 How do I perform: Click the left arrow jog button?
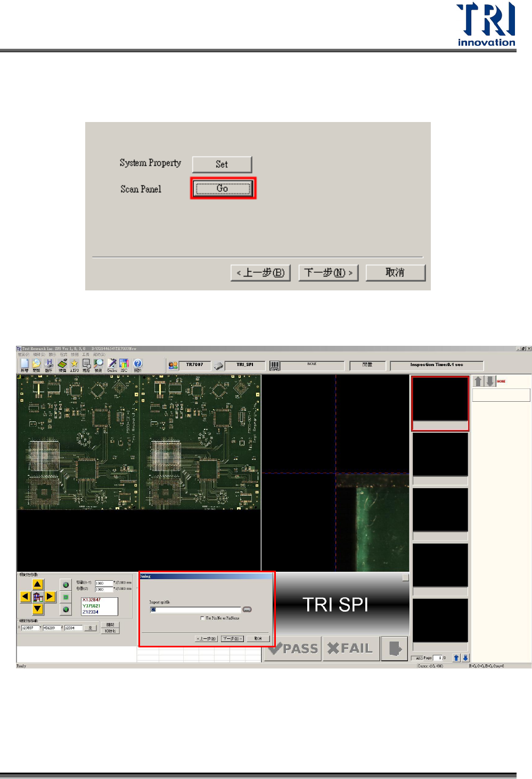click(25, 597)
